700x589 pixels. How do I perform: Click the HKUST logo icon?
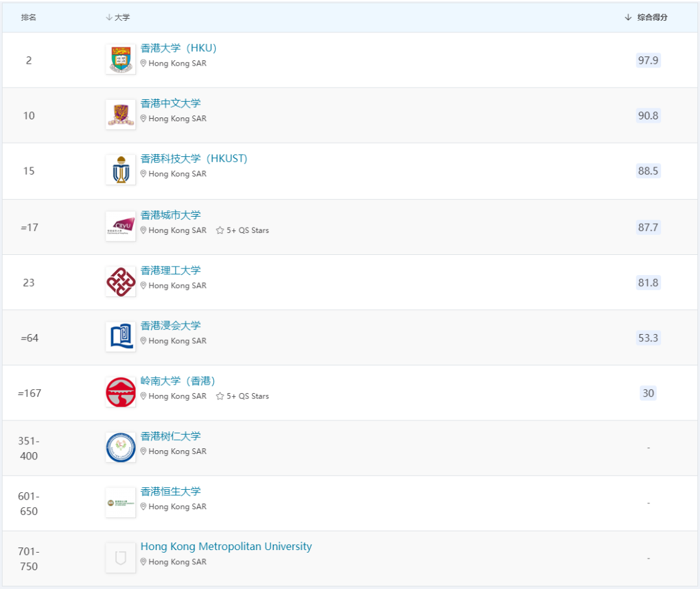121,170
